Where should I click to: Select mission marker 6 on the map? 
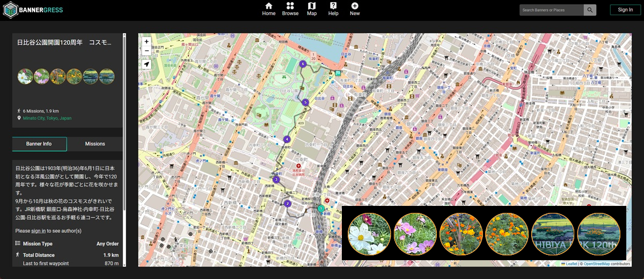pos(303,64)
